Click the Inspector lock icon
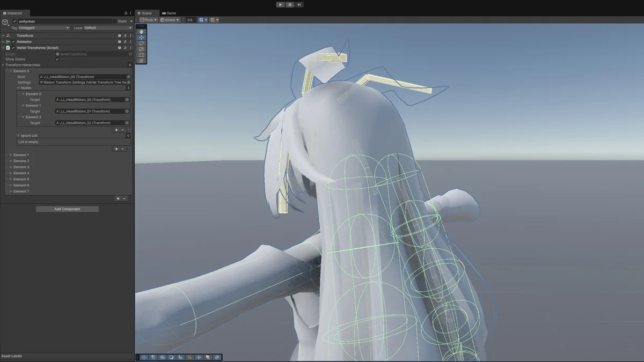644x362 pixels. coord(126,13)
